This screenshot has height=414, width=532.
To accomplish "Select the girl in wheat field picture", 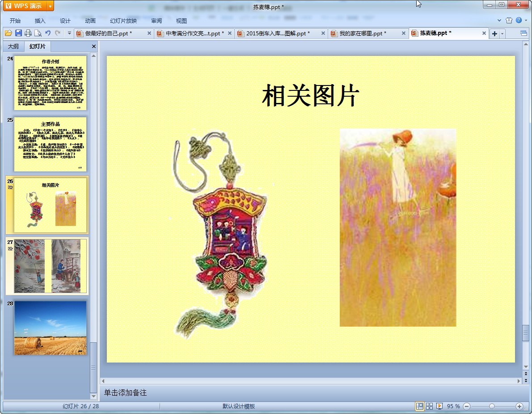I will 398,227.
